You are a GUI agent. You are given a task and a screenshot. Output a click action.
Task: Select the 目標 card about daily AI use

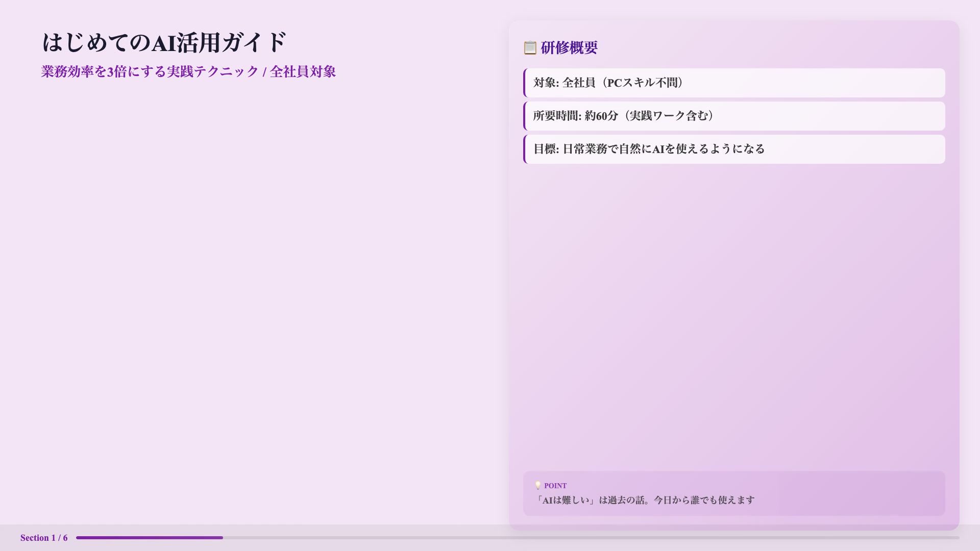[x=734, y=149]
